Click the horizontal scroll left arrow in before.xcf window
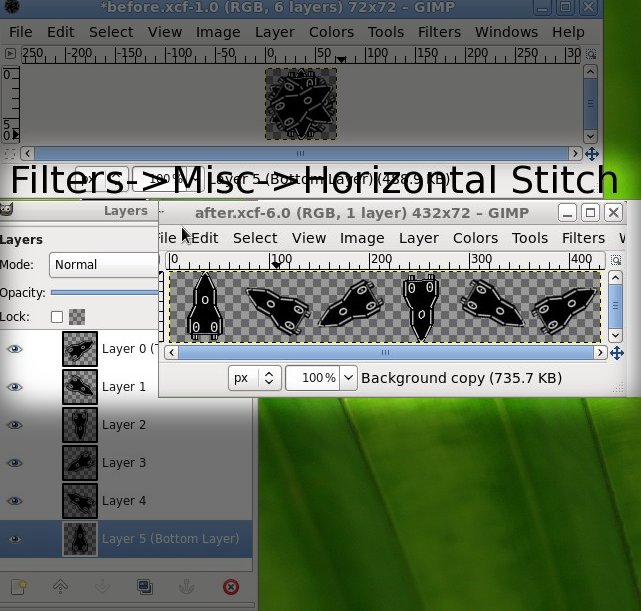The image size is (641, 611). tap(27, 154)
